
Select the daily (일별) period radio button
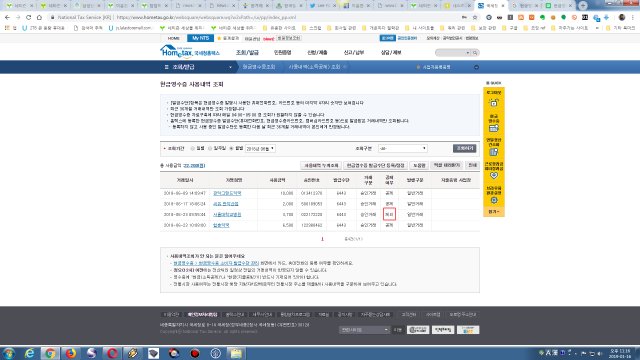point(193,149)
